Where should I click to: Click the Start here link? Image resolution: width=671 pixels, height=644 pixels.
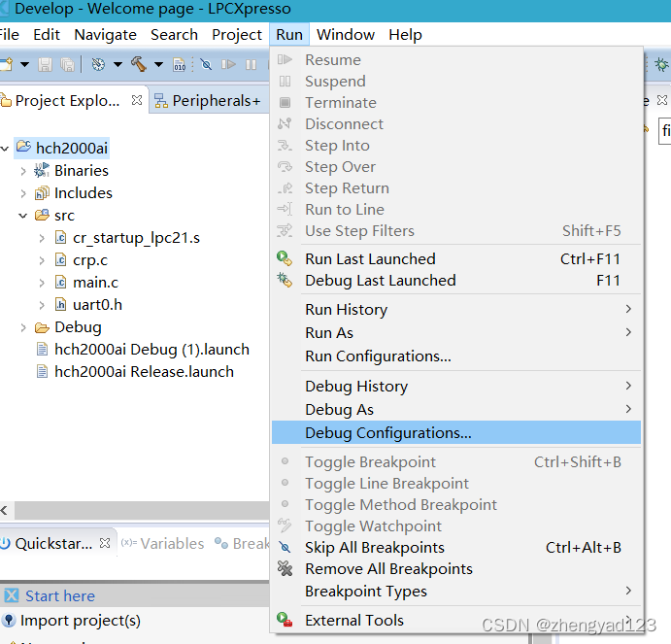[59, 596]
